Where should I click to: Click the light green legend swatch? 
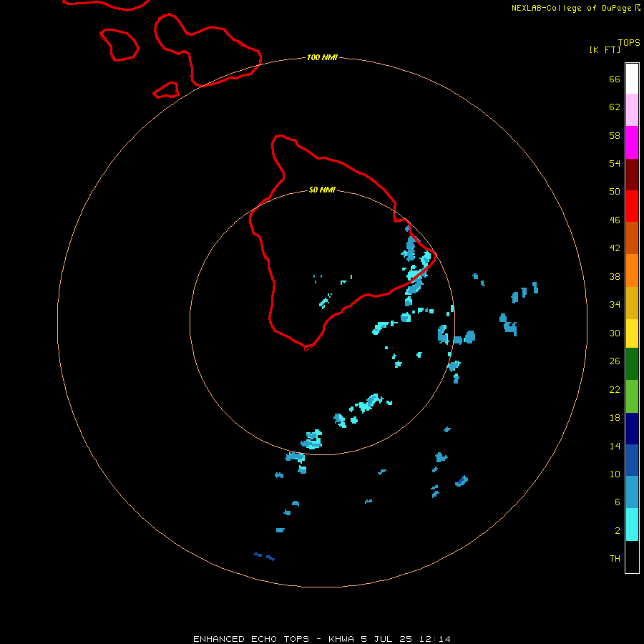[x=632, y=396]
